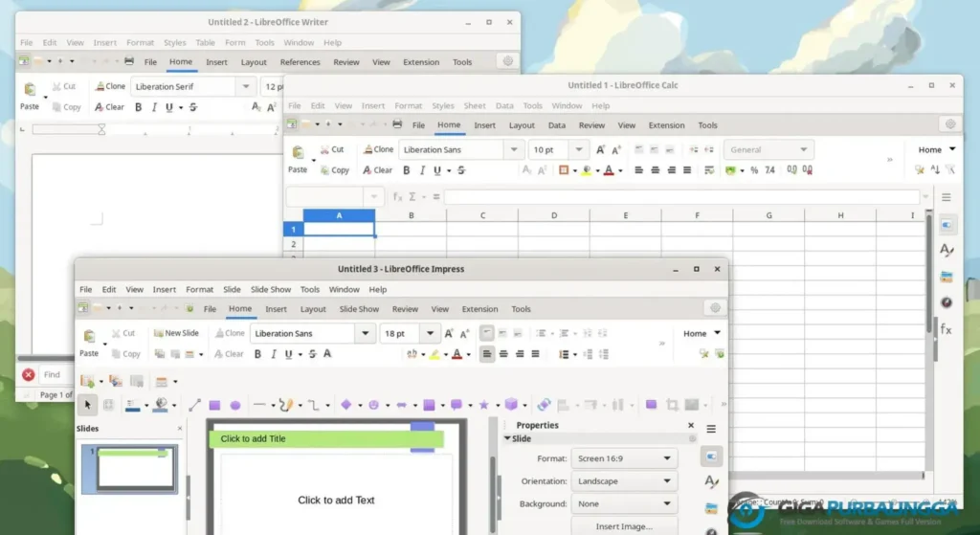Select slide 1 thumbnail in Slides panel
The height and width of the screenshot is (535, 980).
click(130, 469)
